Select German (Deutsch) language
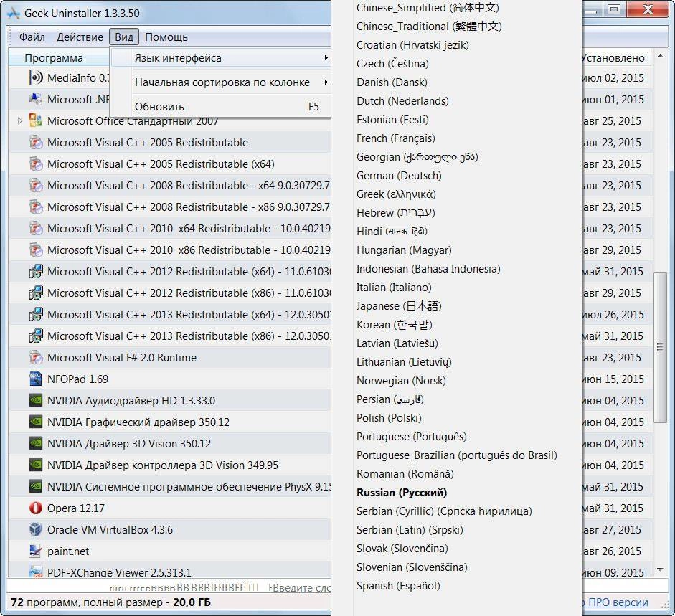 (x=399, y=176)
